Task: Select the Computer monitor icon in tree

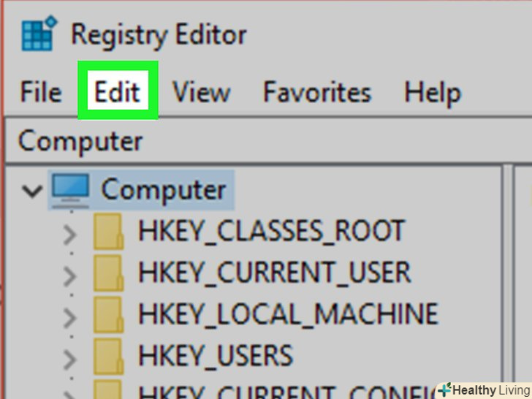Action: pos(71,190)
